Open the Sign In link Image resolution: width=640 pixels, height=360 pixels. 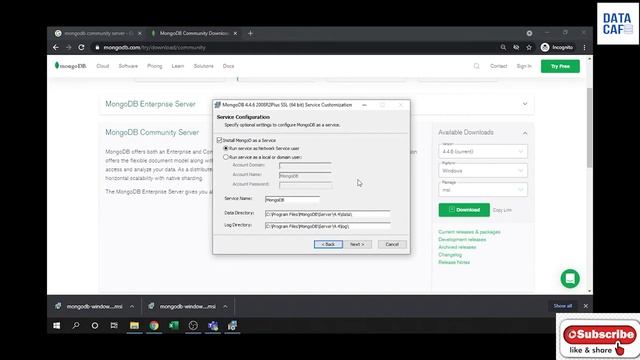tap(524, 66)
